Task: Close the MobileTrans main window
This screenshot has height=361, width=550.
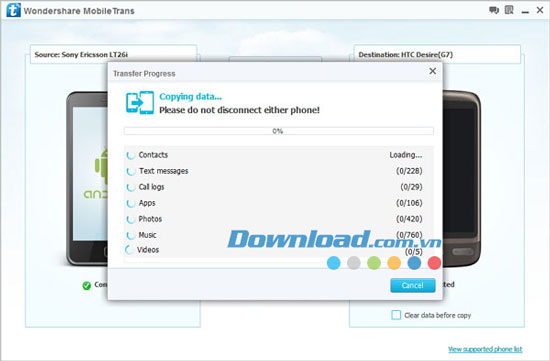Action: [540, 10]
